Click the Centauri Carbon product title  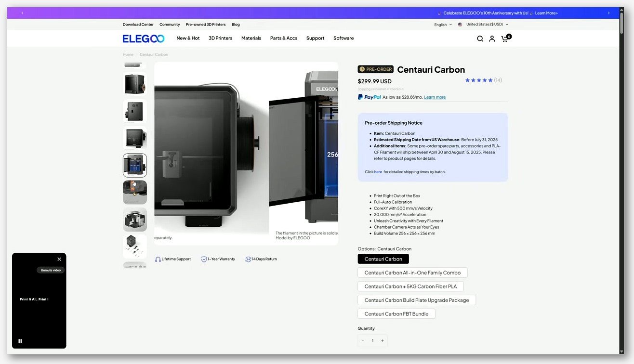click(x=431, y=69)
